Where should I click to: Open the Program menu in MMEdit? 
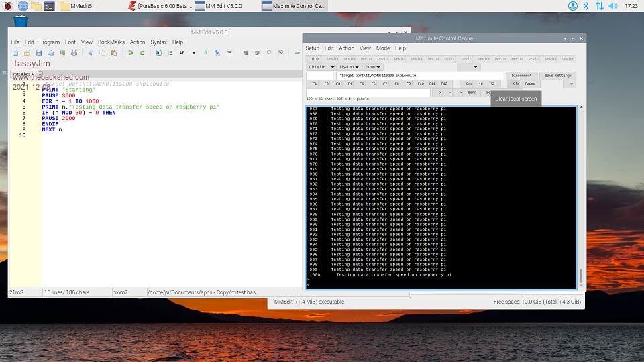(49, 42)
